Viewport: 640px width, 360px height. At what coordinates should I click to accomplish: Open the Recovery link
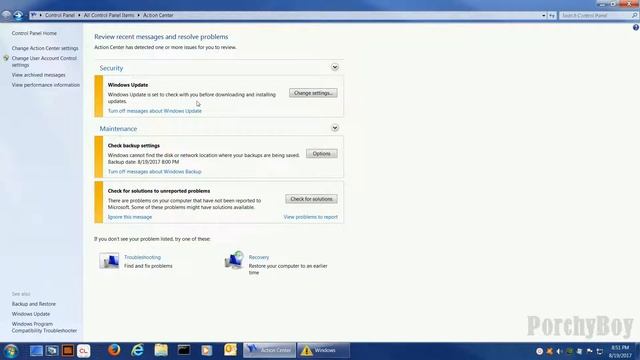(259, 257)
